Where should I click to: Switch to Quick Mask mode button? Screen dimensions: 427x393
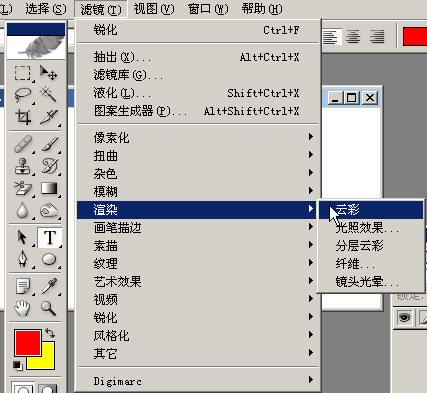coord(47,387)
